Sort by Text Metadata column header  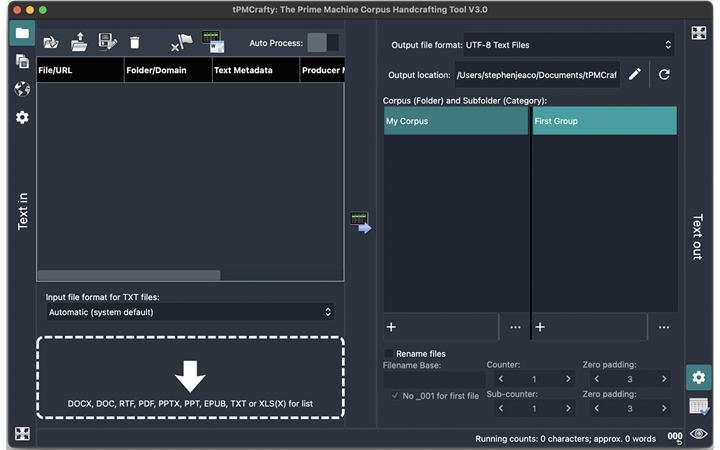pyautogui.click(x=256, y=70)
